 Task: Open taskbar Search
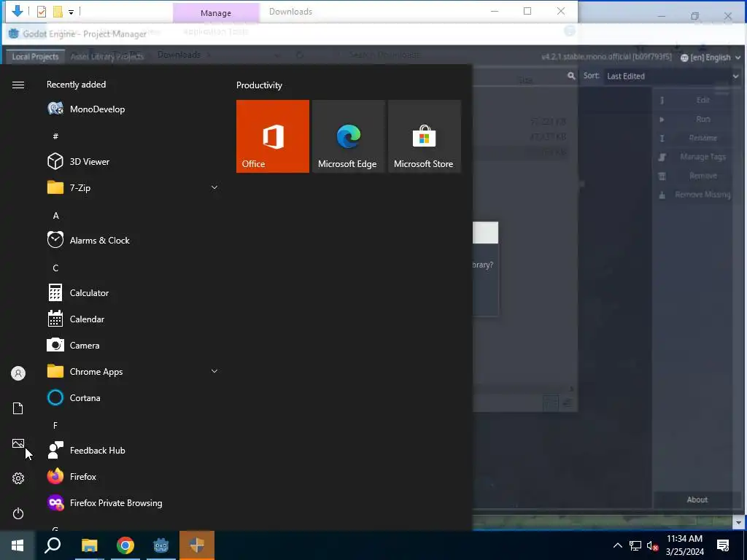[x=53, y=545]
